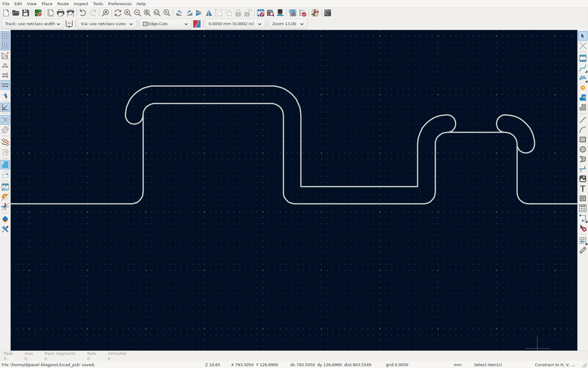588x368 pixels.
Task: Open the File menu
Action: click(x=6, y=4)
